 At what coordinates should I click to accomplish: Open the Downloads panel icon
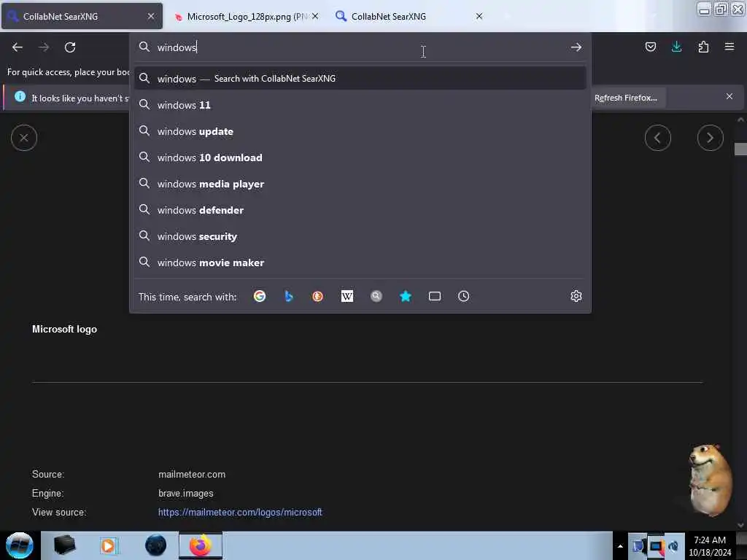click(676, 47)
